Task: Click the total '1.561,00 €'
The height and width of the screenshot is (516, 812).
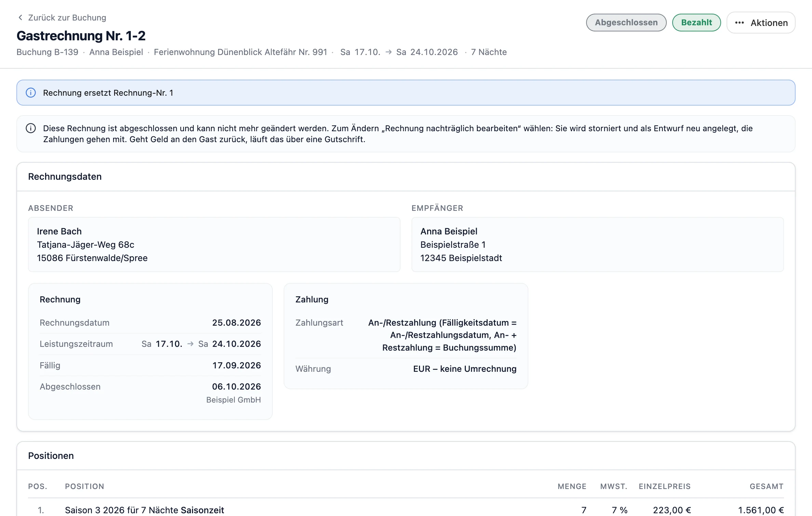Action: click(x=761, y=510)
